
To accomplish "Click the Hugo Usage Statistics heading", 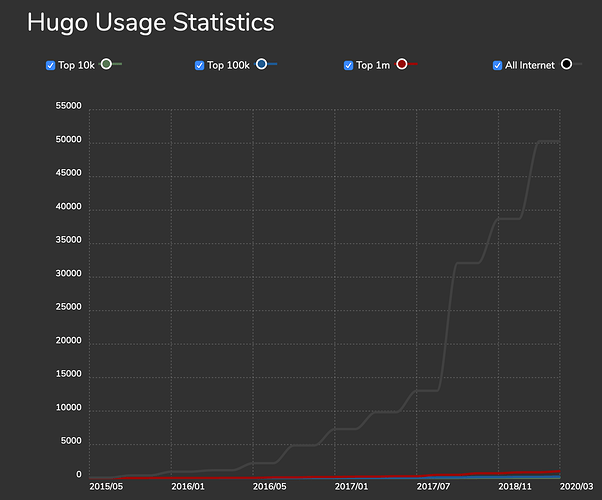I will [151, 22].
